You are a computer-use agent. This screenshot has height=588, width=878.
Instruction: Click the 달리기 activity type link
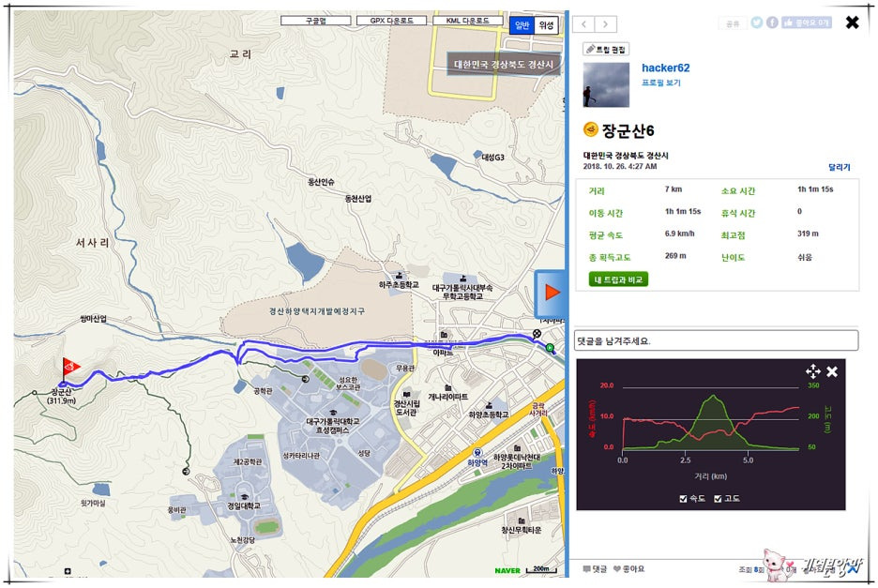tap(839, 167)
